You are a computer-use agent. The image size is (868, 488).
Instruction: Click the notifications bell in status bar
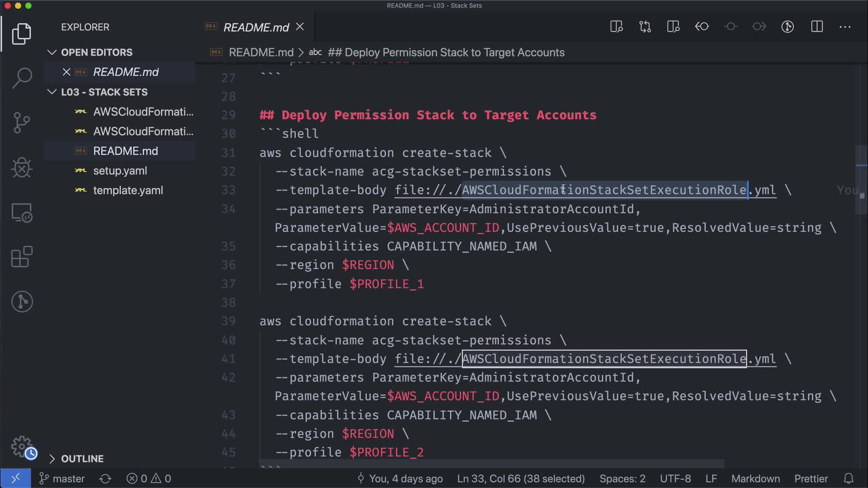click(x=849, y=479)
